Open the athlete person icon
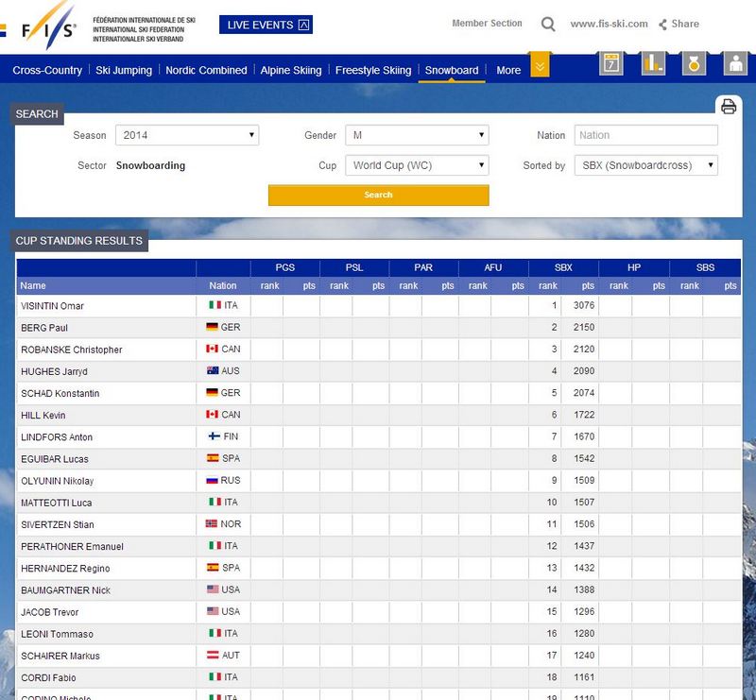 pyautogui.click(x=734, y=64)
